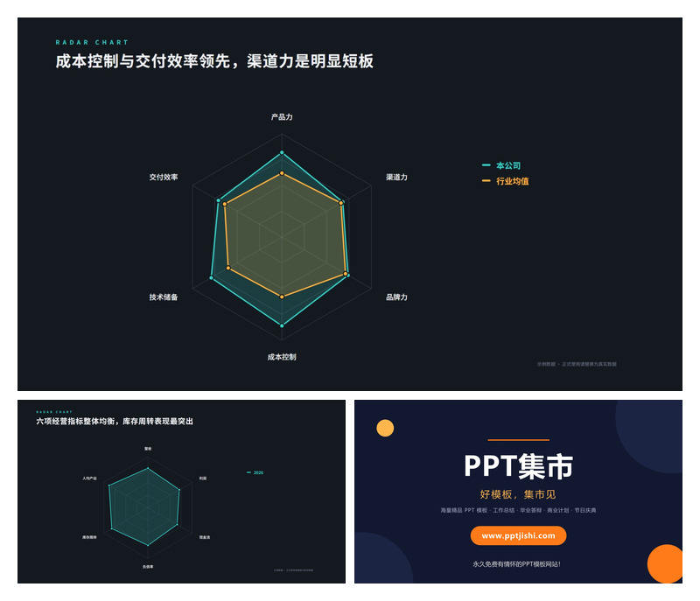700x601 pixels.
Task: Click the teal 本公司 legend color marker
Action: [x=486, y=165]
